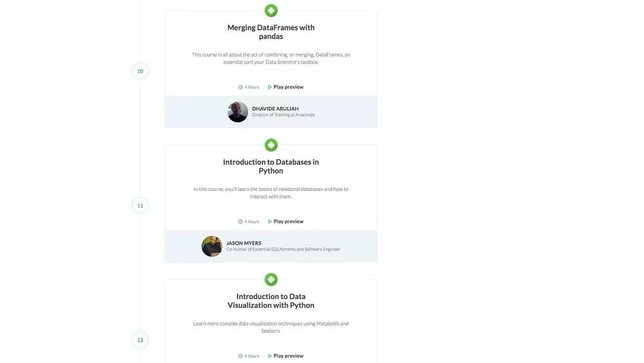Select instructor name Dhavide Aruliah
The height and width of the screenshot is (363, 644).
tap(275, 109)
